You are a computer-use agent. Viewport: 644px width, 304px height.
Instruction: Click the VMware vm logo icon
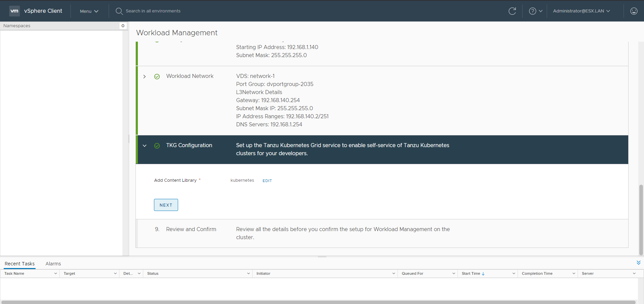14,11
